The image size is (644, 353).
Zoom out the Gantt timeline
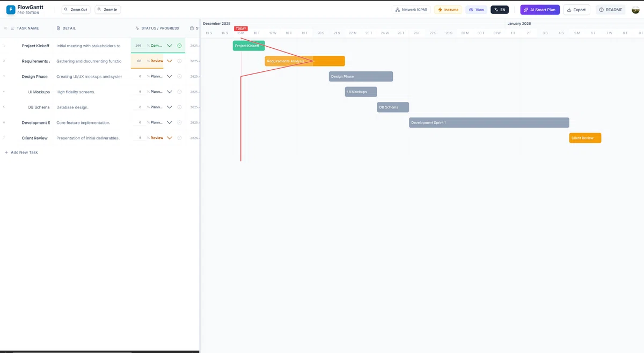click(76, 10)
